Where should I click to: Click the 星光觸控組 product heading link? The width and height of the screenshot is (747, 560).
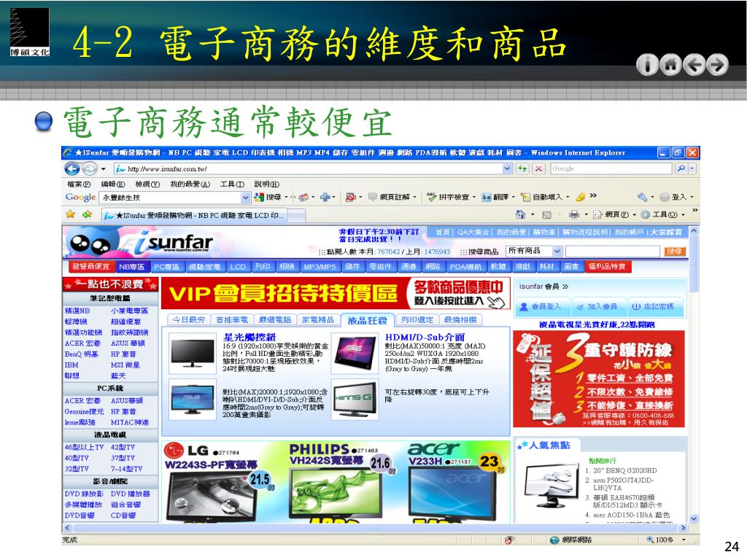tap(249, 337)
